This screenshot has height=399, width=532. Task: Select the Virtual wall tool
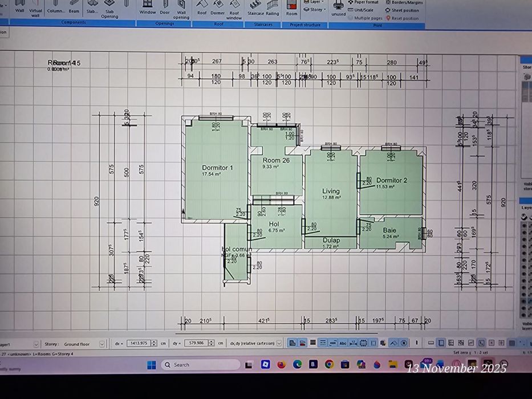(35, 9)
